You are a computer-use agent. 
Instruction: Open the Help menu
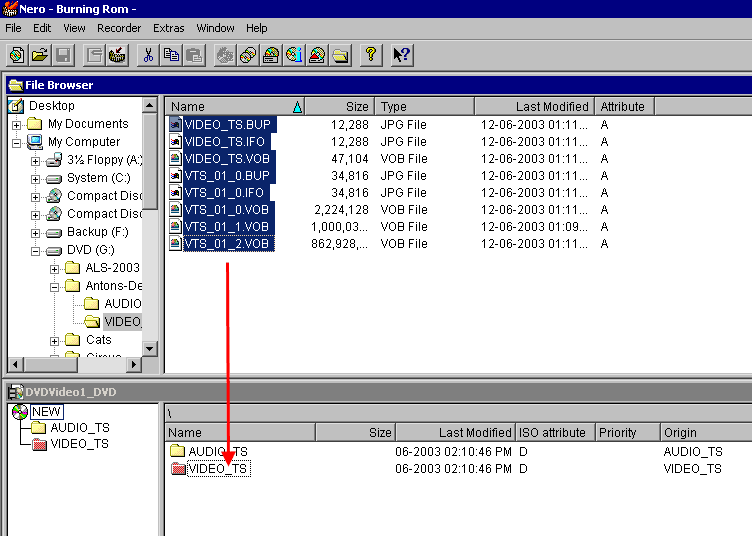pos(257,28)
